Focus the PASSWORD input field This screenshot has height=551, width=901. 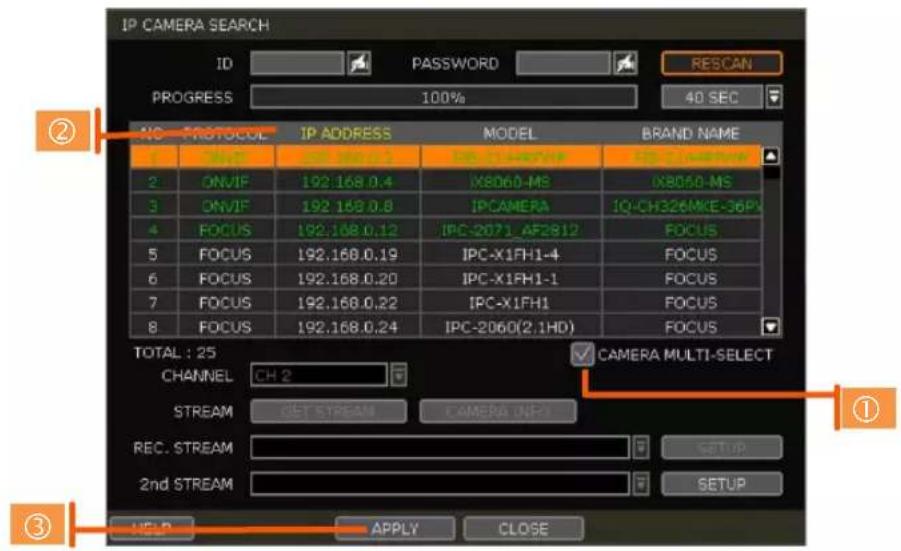tap(563, 63)
